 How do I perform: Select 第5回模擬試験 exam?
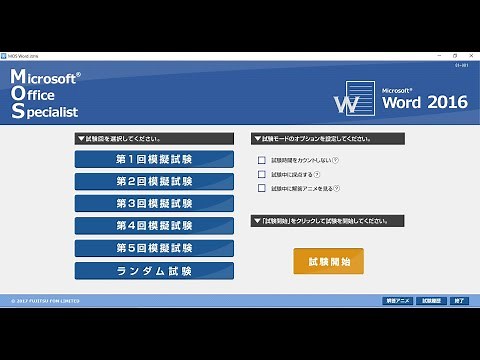[154, 248]
